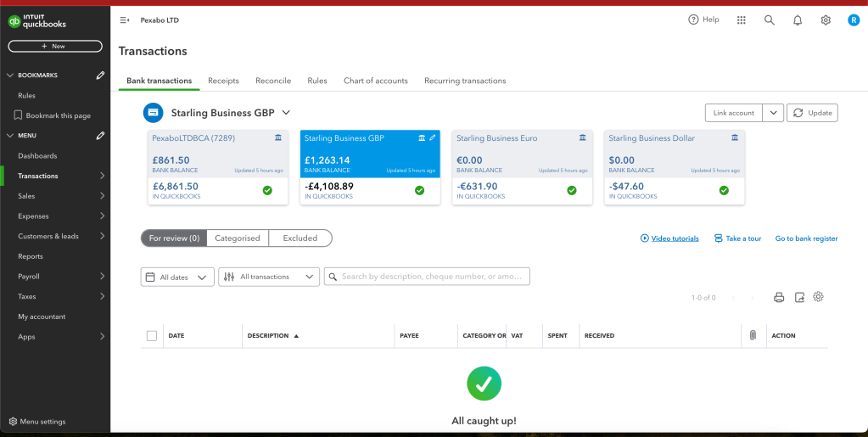Click the bank icon on Starling Business GBP card

tap(422, 138)
